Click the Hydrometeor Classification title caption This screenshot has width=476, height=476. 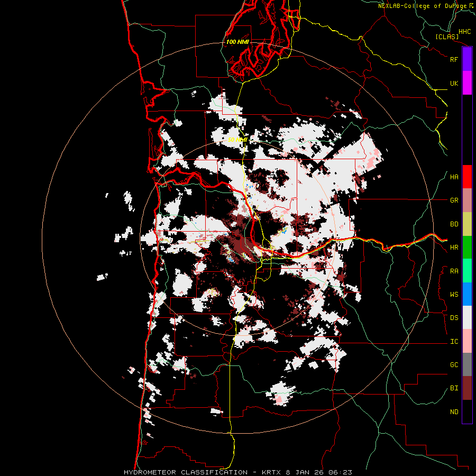pos(186,472)
